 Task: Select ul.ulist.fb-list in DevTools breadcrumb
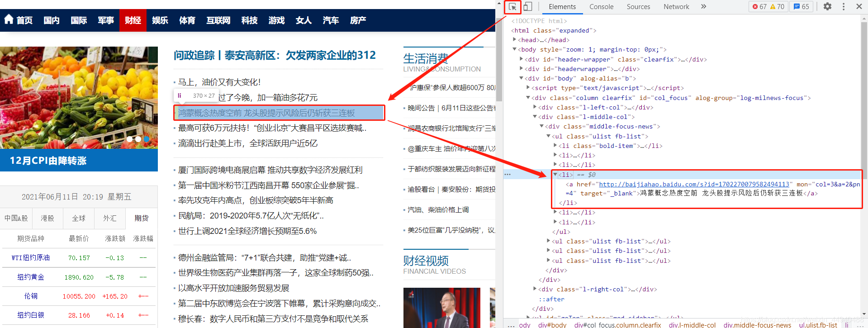point(818,325)
